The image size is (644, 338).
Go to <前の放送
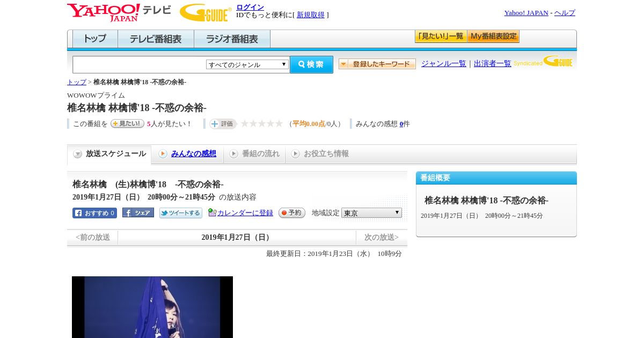[93, 237]
